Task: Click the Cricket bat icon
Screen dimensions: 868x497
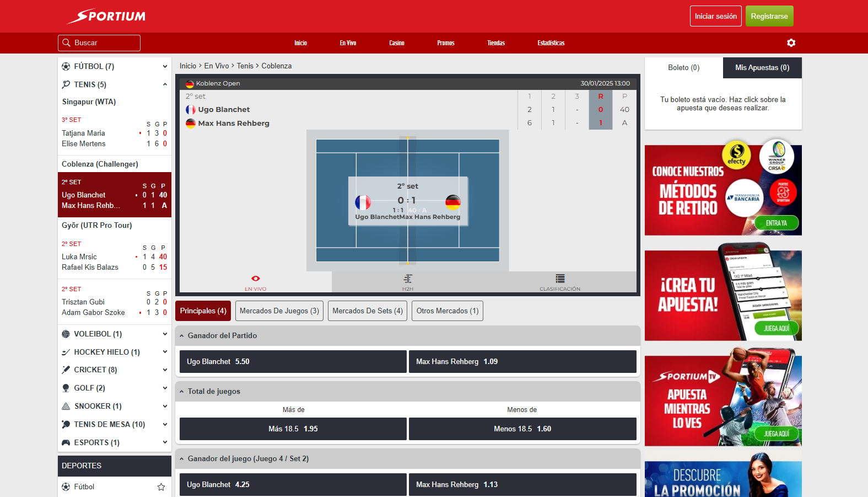Action: [66, 370]
